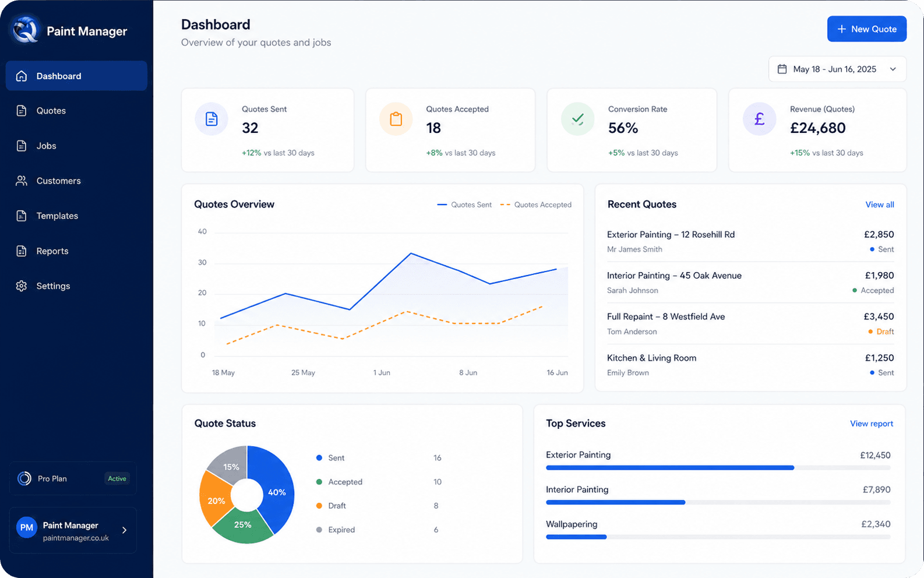Create a New Quote
The image size is (924, 578).
click(x=867, y=29)
